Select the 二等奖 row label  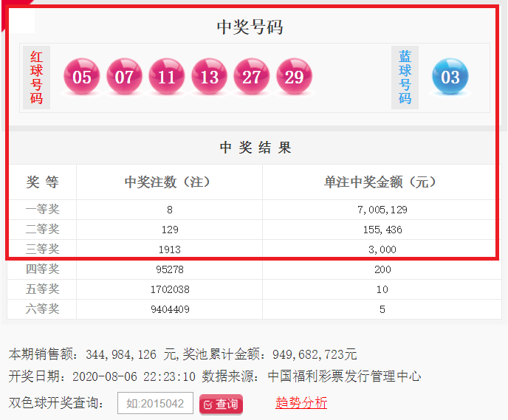[42, 230]
